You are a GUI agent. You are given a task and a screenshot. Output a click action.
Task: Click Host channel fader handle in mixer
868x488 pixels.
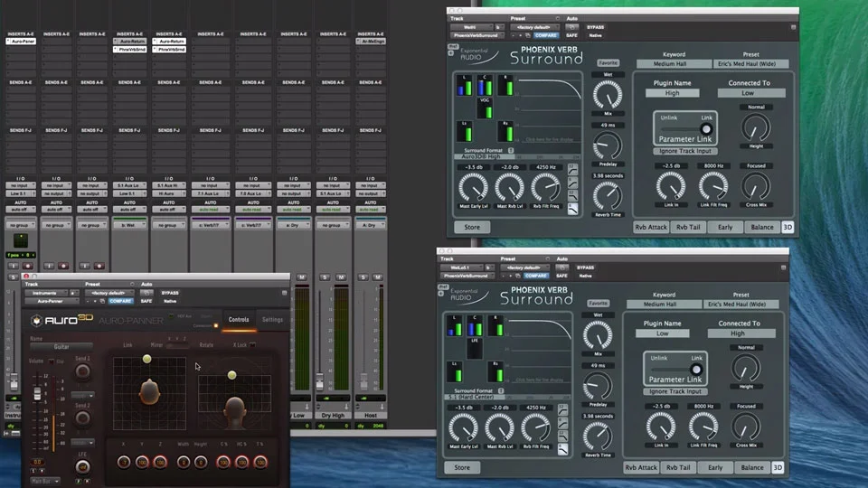pyautogui.click(x=363, y=381)
